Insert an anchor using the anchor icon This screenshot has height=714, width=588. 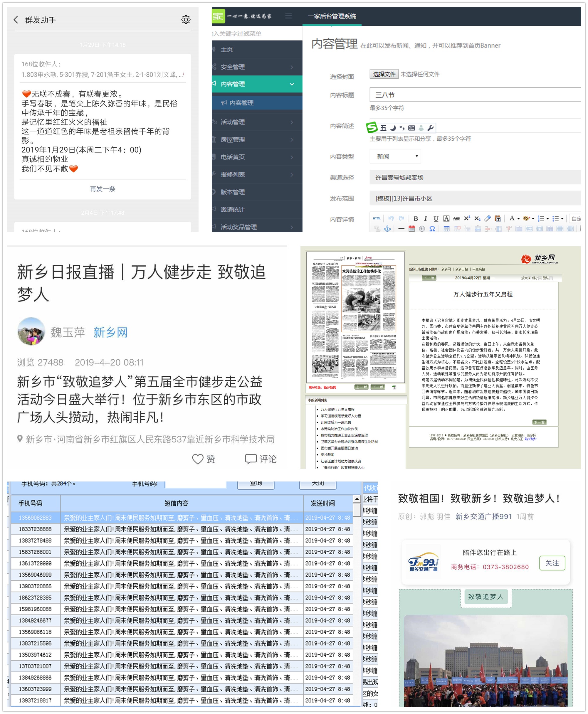[387, 229]
